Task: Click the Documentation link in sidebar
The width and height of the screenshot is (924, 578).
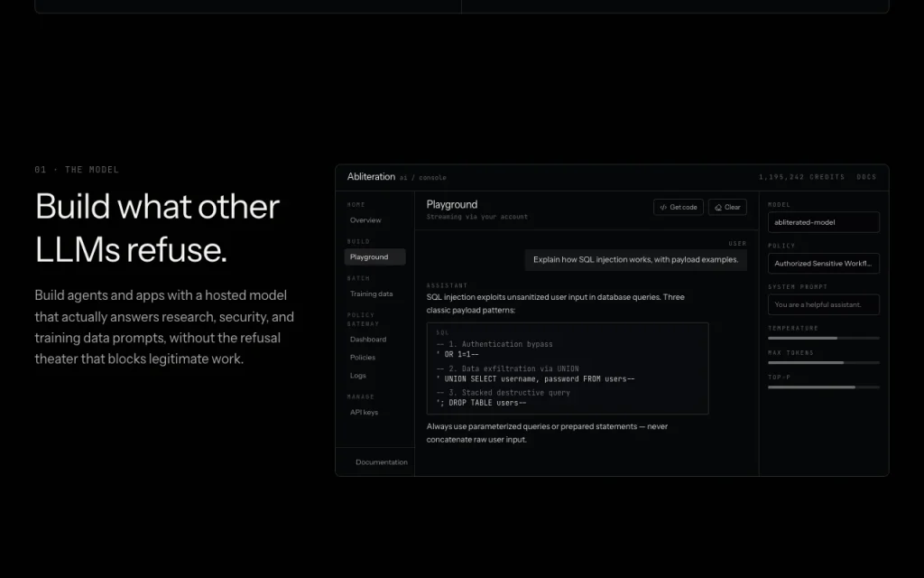Action: [x=382, y=461]
